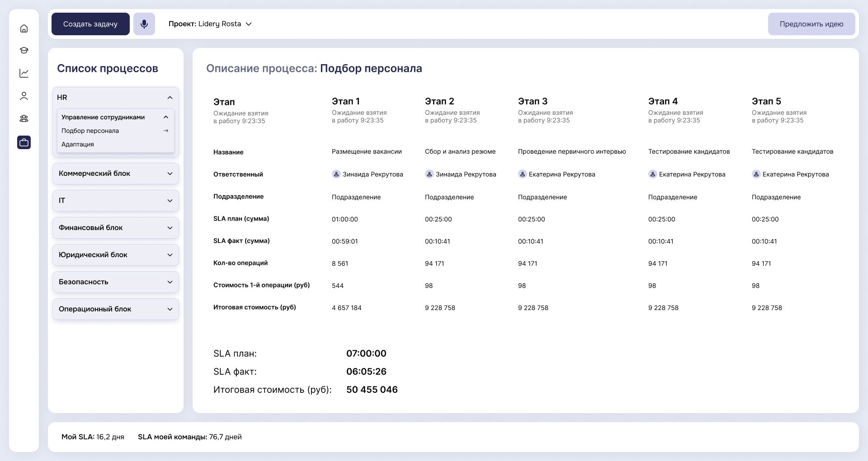Click the Предложить идею button
The image size is (868, 461).
tap(811, 24)
